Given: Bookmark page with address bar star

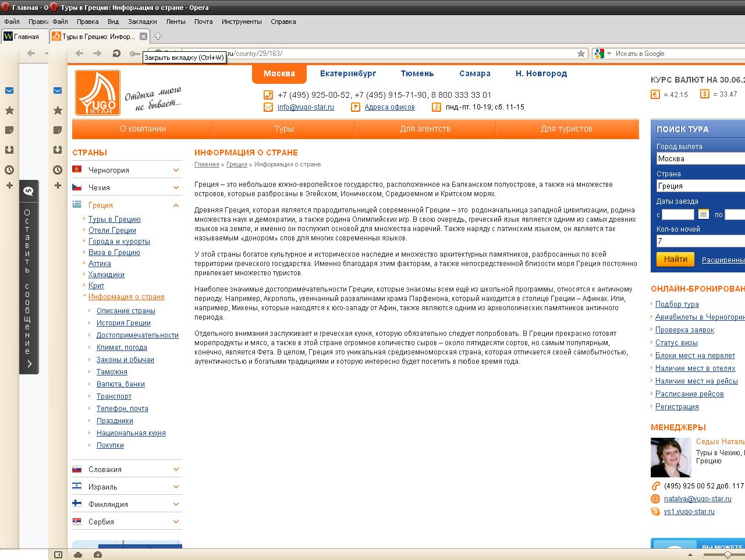Looking at the screenshot, I should click(581, 54).
